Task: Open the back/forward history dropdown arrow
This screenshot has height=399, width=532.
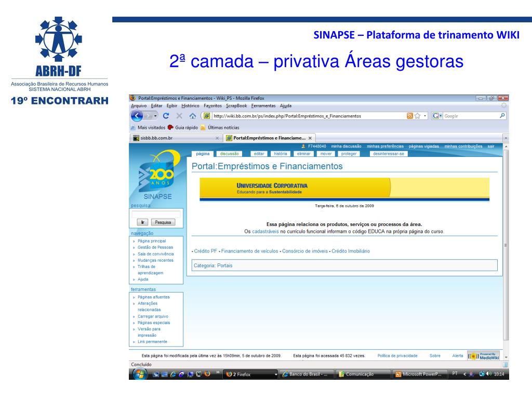Action: [155, 116]
